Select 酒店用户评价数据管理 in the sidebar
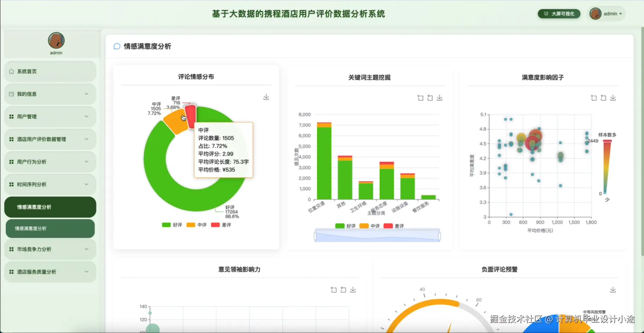The height and width of the screenshot is (333, 644). click(50, 139)
